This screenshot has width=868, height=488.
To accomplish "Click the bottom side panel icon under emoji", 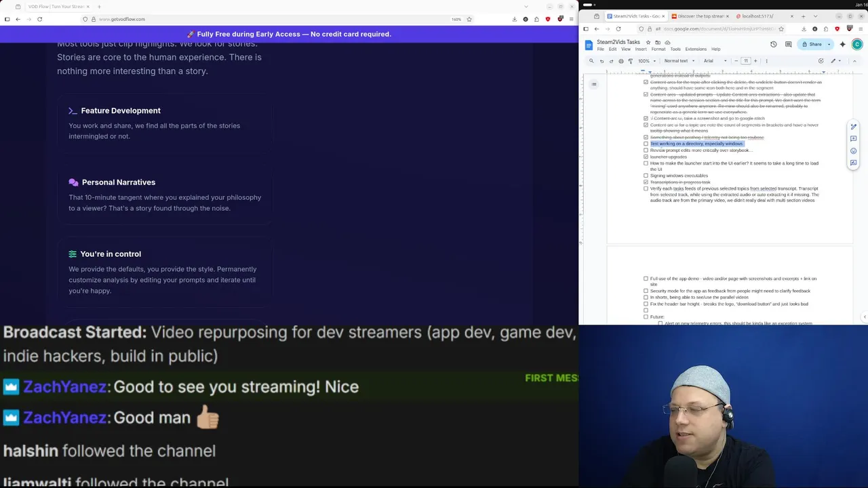I will (853, 163).
